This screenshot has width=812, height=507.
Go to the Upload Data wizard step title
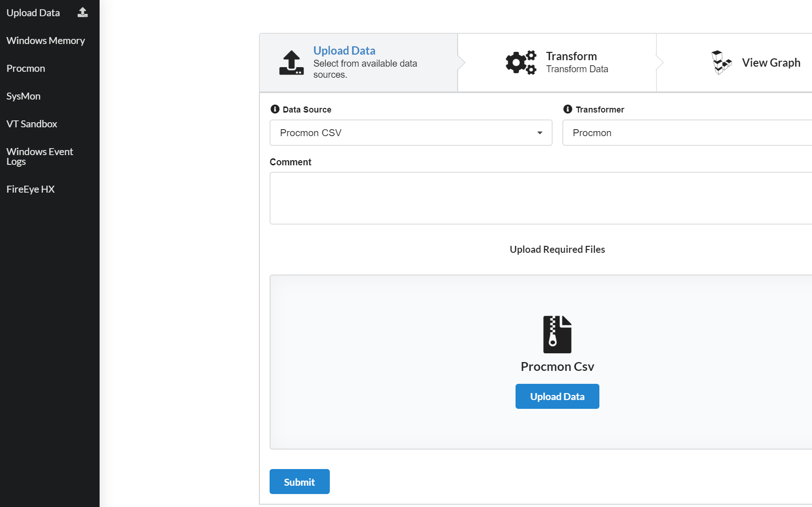click(x=344, y=50)
